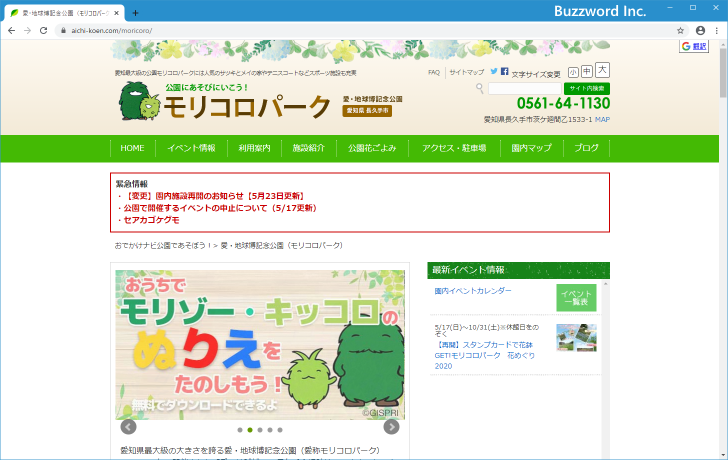Select the second carousel dot
The height and width of the screenshot is (460, 728).
[x=250, y=430]
